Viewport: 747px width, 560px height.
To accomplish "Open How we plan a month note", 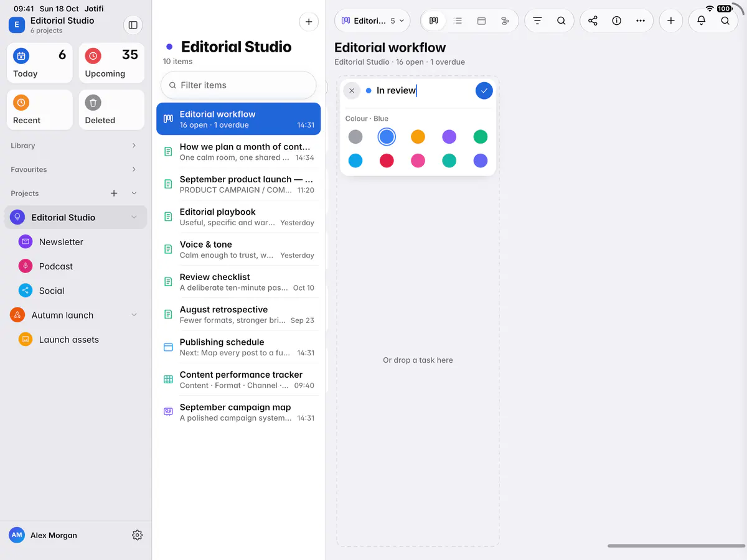I will click(x=238, y=152).
